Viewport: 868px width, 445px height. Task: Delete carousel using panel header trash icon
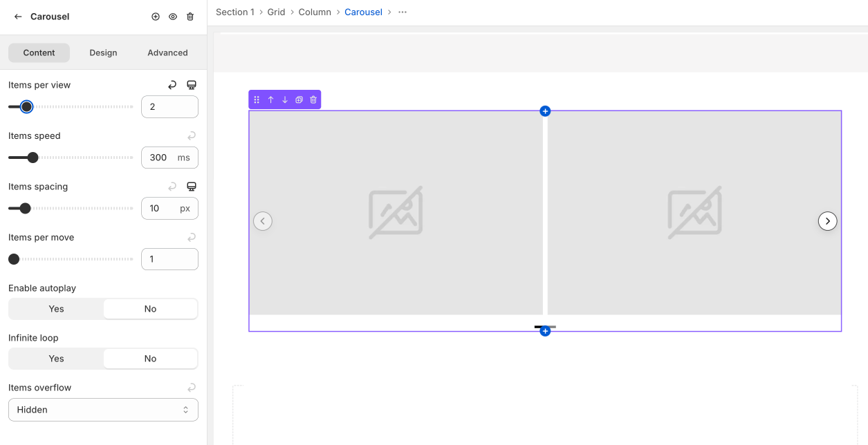(190, 17)
